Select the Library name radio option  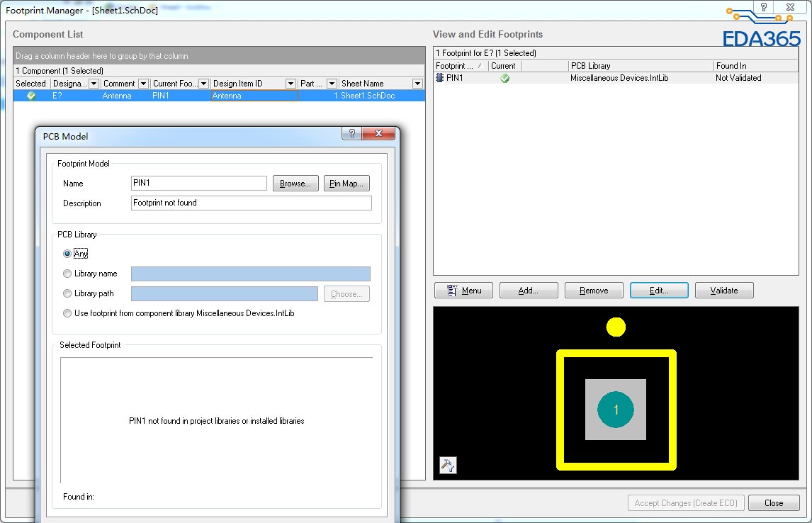(x=67, y=274)
